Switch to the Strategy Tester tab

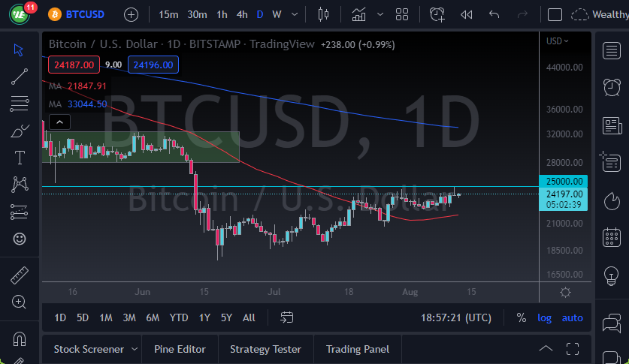click(x=265, y=349)
